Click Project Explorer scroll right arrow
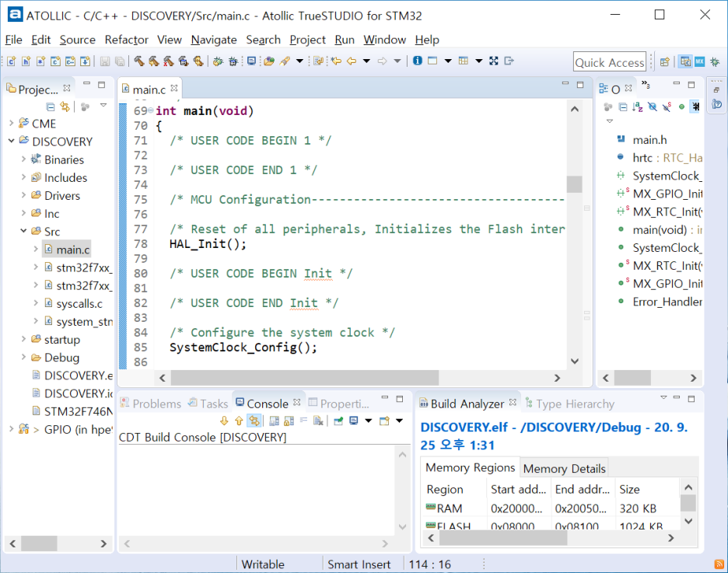 pos(103,543)
